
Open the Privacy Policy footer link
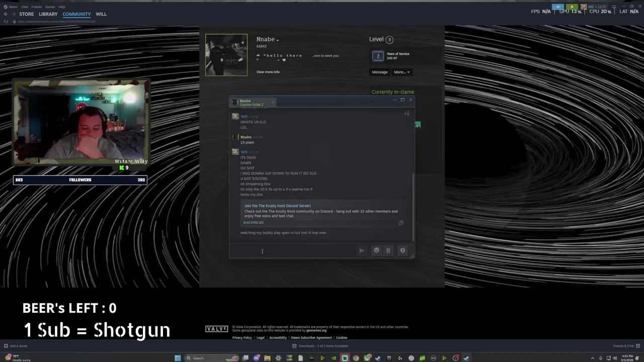click(242, 338)
